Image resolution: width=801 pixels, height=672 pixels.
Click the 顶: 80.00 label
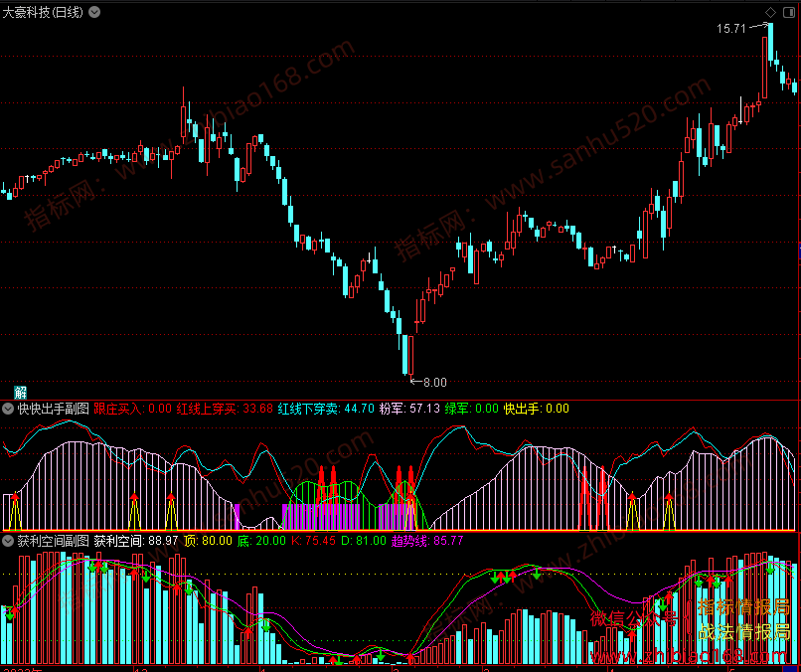tap(208, 541)
